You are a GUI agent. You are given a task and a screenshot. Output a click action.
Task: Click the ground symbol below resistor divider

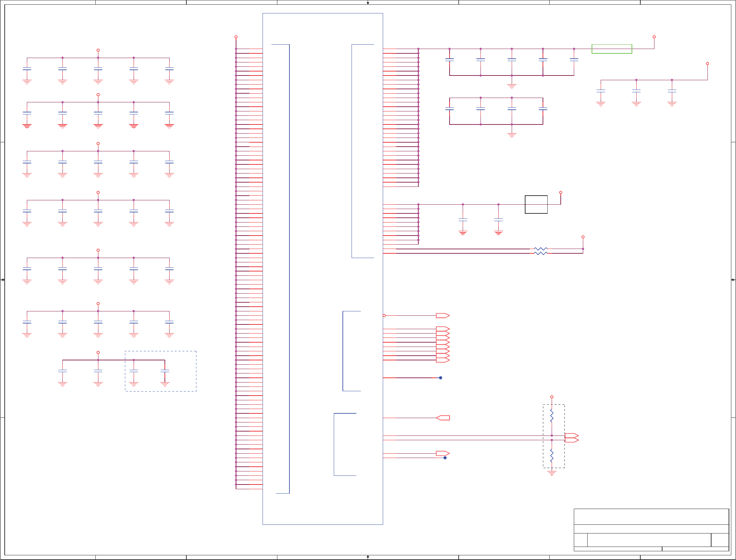tap(552, 473)
